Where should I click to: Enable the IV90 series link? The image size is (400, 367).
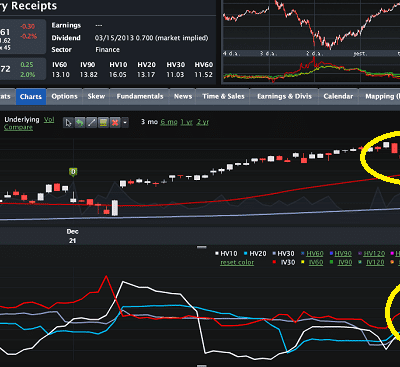(x=345, y=263)
